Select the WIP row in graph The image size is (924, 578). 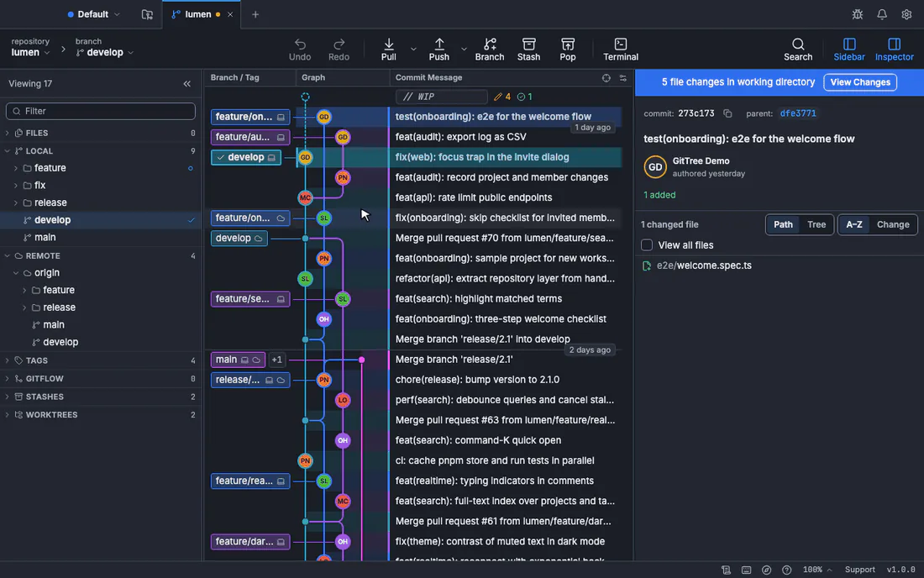click(441, 97)
